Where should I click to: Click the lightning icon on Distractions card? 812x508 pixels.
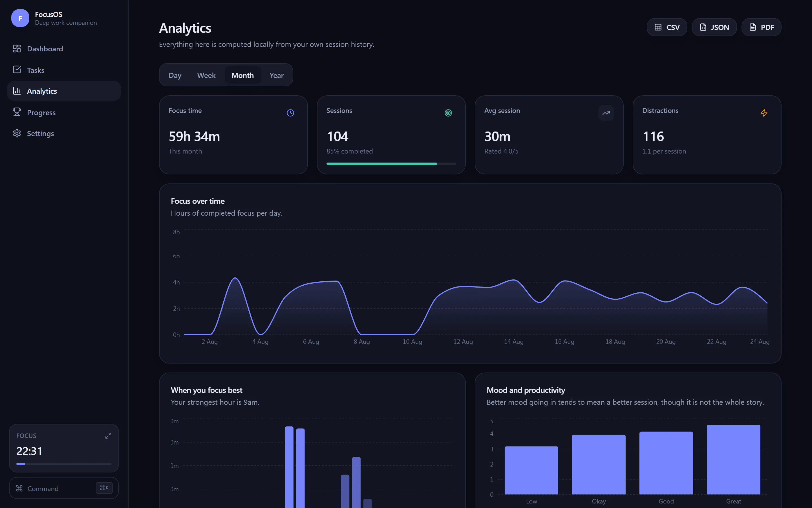pos(764,113)
